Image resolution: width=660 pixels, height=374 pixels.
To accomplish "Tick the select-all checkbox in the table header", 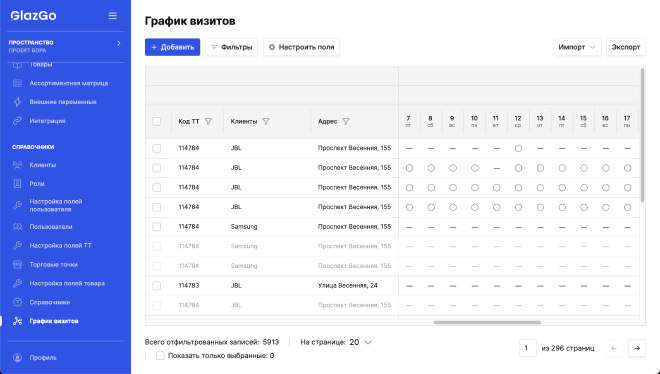I will pyautogui.click(x=157, y=122).
